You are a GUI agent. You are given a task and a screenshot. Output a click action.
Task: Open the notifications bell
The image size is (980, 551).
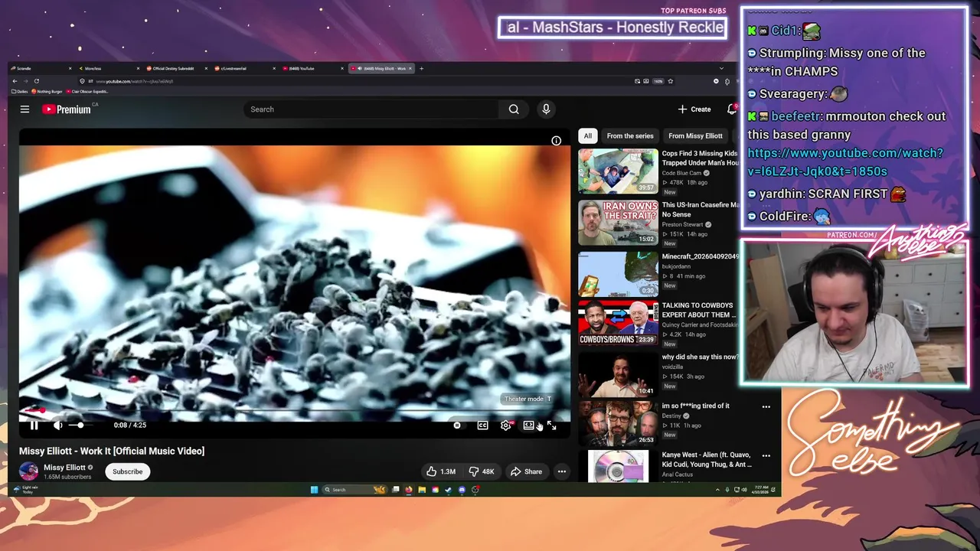(731, 109)
